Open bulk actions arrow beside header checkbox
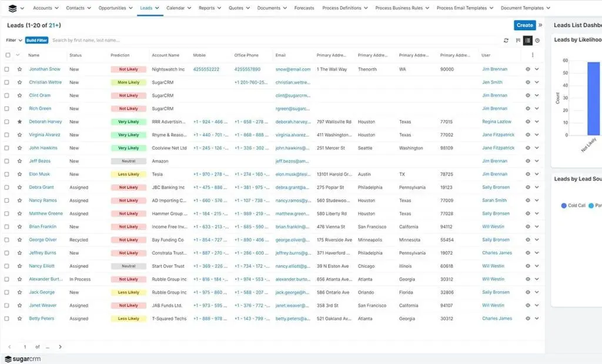602x364 pixels. pyautogui.click(x=18, y=55)
